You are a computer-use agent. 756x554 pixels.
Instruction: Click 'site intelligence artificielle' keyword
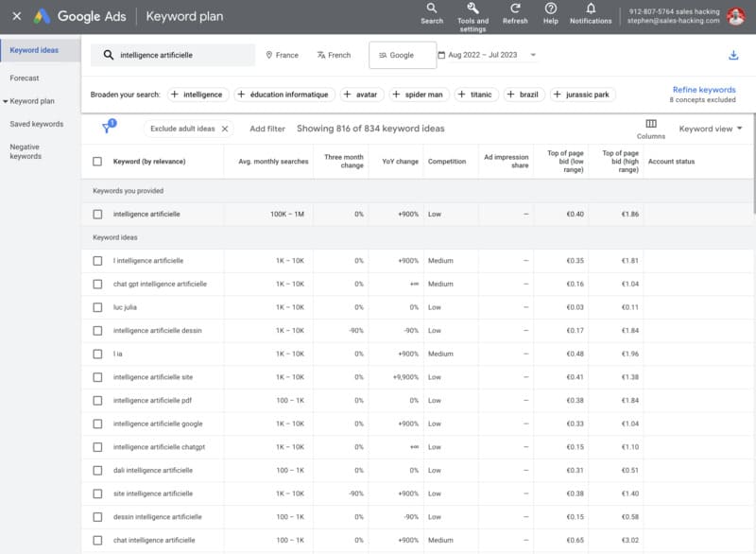(153, 493)
